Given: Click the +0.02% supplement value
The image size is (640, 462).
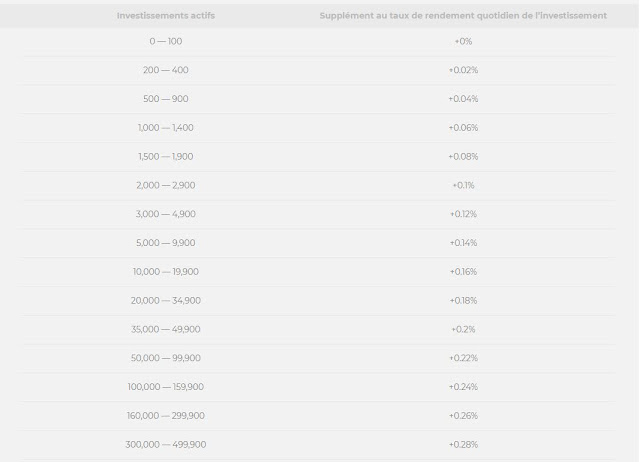Looking at the screenshot, I should (x=463, y=70).
